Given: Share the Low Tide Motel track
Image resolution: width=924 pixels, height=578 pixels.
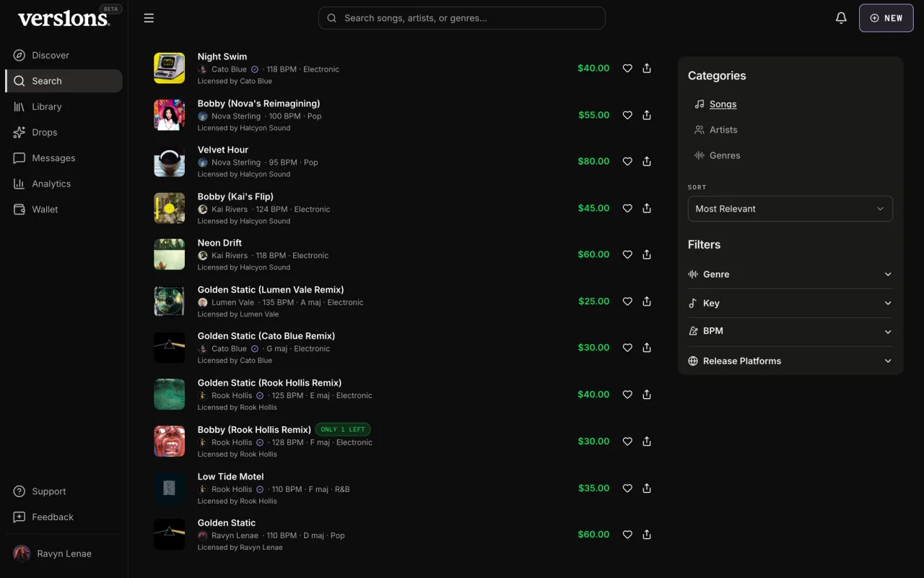Looking at the screenshot, I should 647,488.
